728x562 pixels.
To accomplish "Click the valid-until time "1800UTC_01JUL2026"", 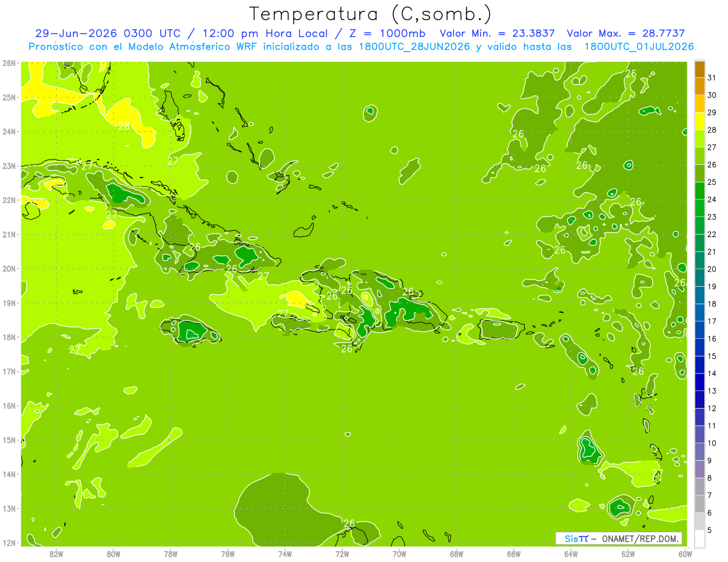I will (x=638, y=46).
